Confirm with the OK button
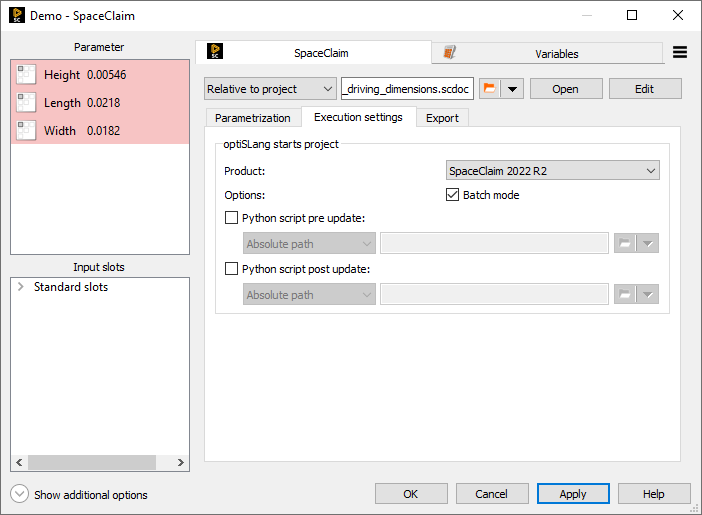Image resolution: width=702 pixels, height=515 pixels. click(411, 494)
